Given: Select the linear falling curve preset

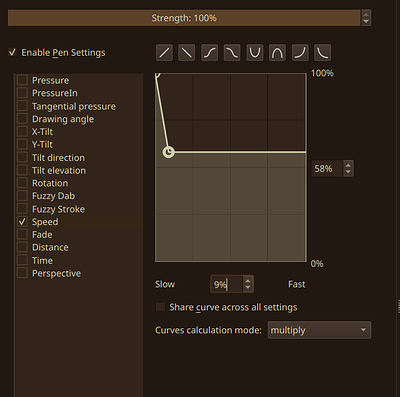Looking at the screenshot, I should 187,53.
